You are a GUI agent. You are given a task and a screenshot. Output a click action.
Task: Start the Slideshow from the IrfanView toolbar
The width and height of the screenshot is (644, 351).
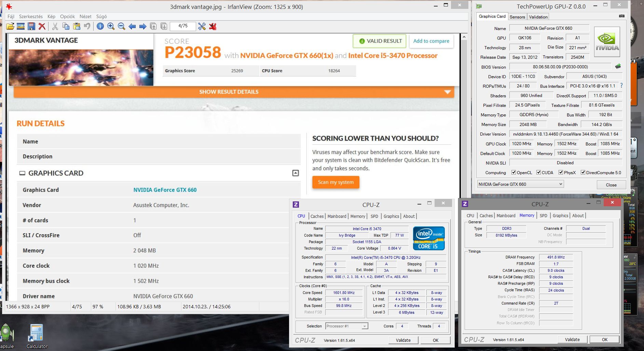[21, 26]
